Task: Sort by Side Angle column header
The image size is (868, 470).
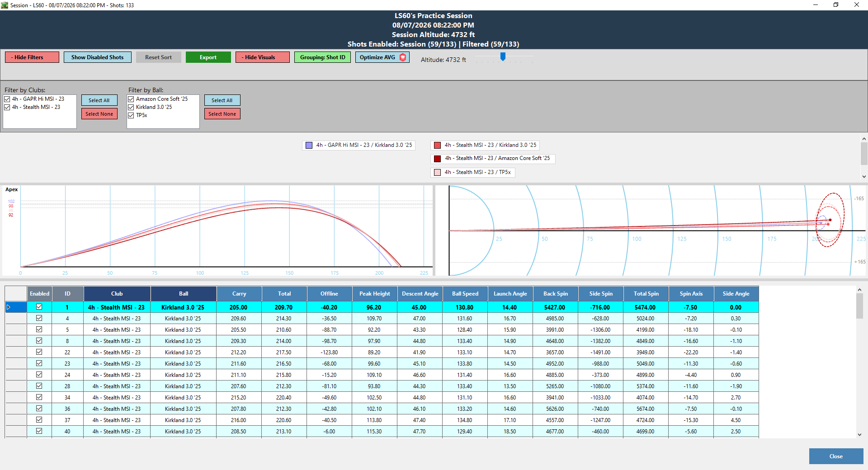Action: point(736,294)
